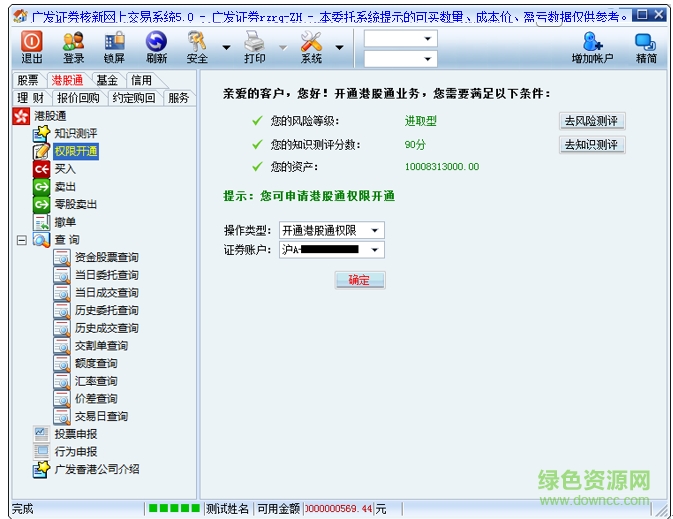This screenshot has height=519, width=673.
Task: Open 当日成交查询
Action: coord(106,292)
